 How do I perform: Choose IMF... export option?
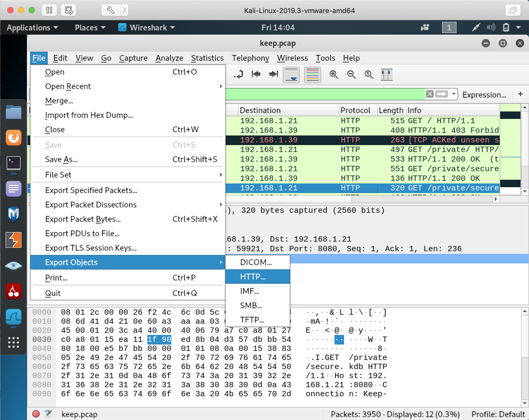coord(258,291)
